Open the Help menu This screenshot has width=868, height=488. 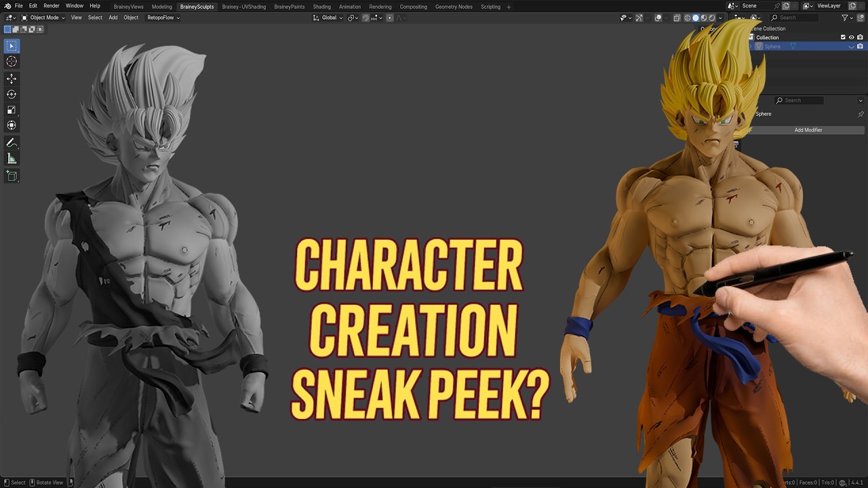click(95, 6)
